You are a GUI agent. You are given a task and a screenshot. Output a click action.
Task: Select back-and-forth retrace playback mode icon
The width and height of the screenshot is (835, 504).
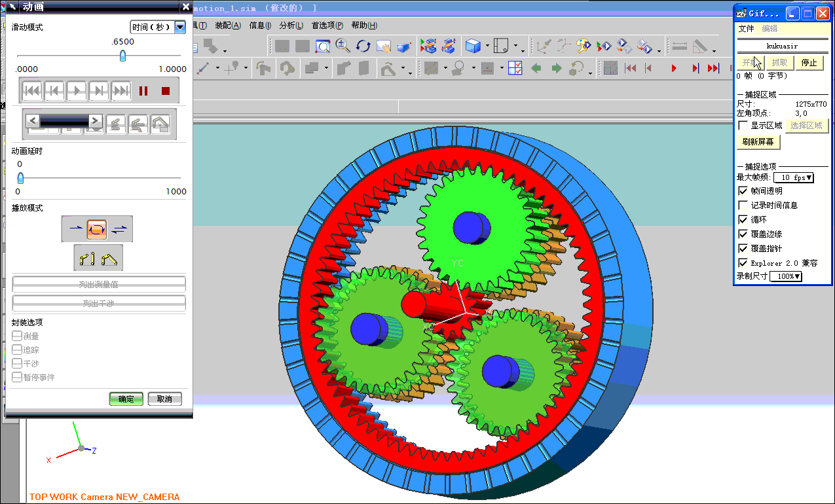click(x=120, y=228)
